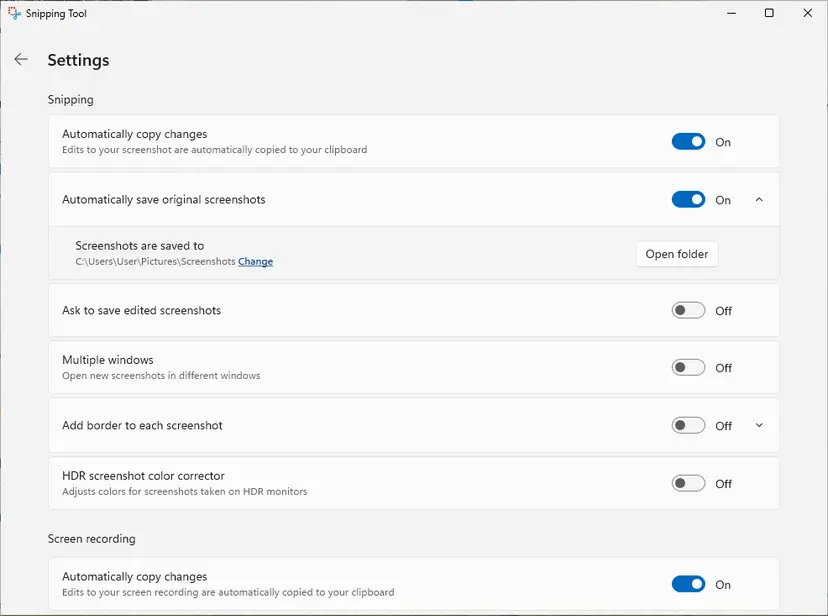Turn off Snipping automatically copy changes toggle

coord(688,141)
